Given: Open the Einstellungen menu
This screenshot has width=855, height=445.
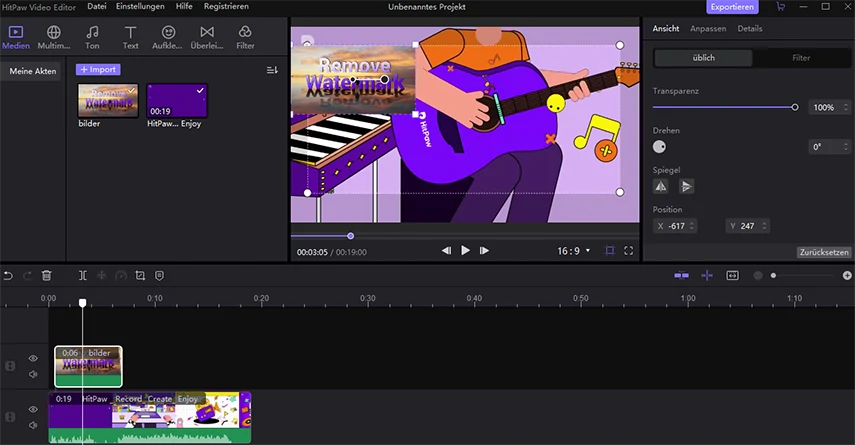Looking at the screenshot, I should 140,7.
